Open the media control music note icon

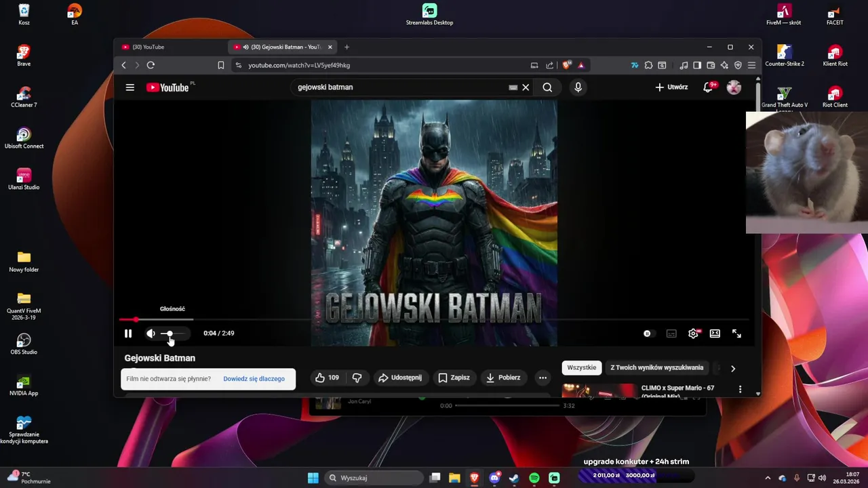point(684,65)
